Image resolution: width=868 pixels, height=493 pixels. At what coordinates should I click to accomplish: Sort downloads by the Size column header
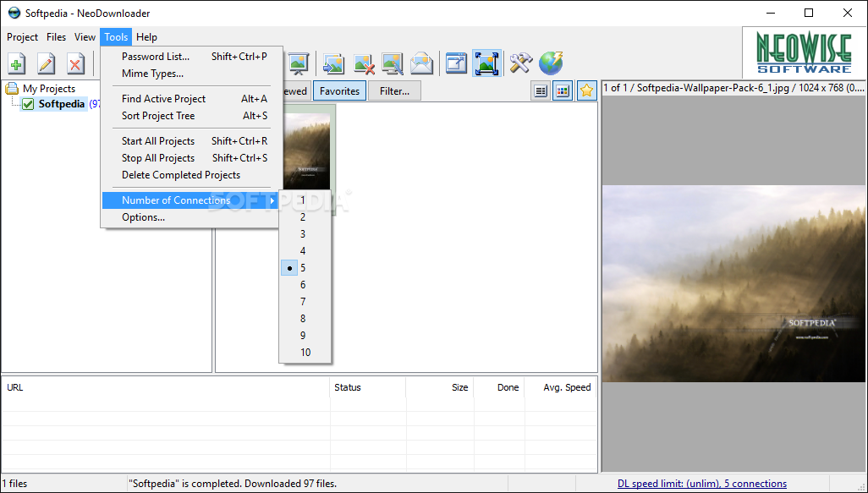(439, 387)
